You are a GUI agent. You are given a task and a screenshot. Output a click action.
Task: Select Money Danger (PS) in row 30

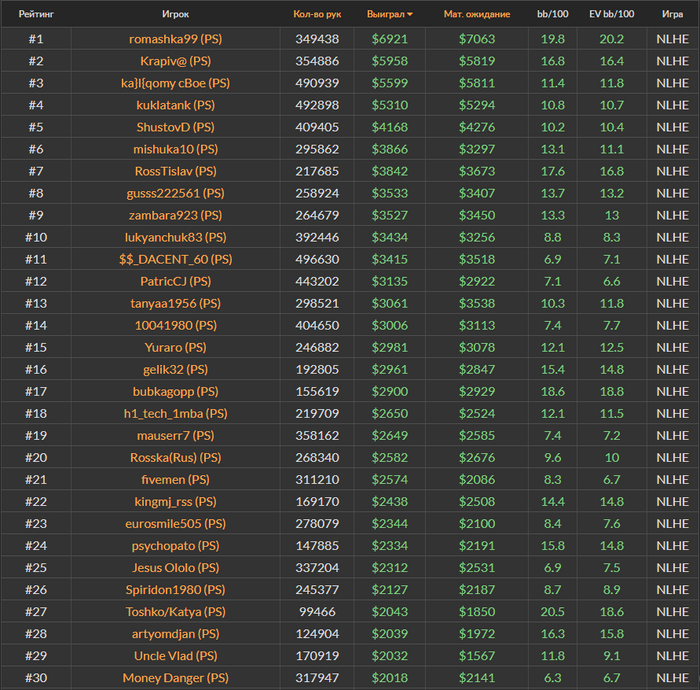[x=175, y=678]
